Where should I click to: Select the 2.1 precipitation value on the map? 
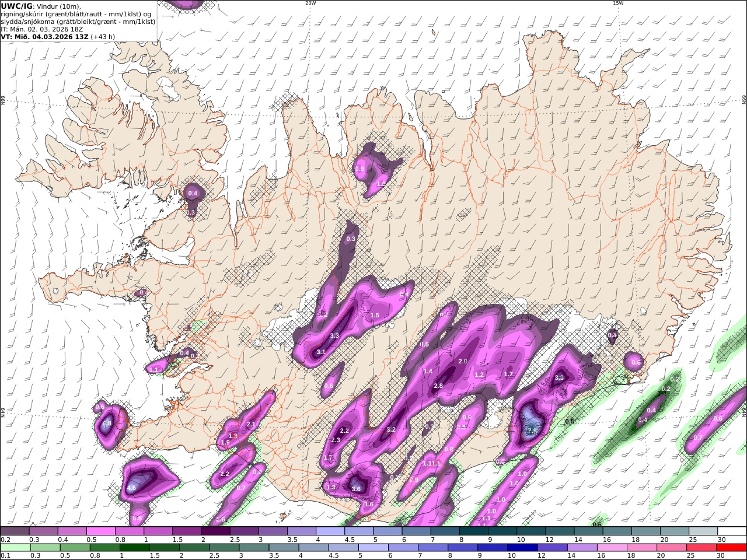coord(251,425)
